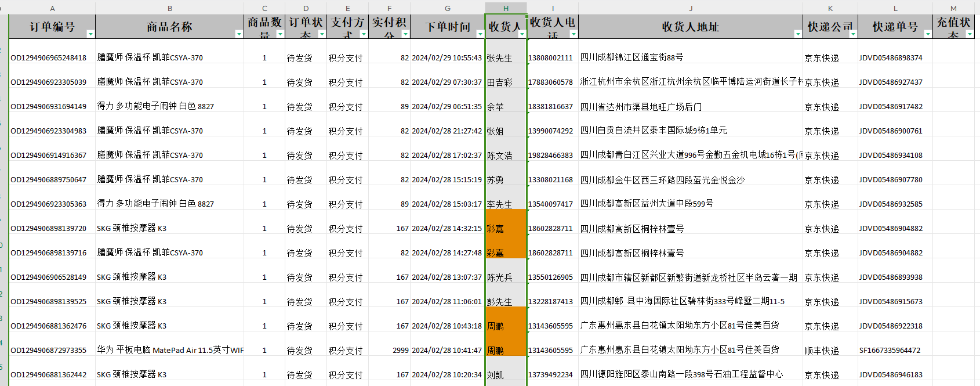Click phone number 13990074292
The image size is (980, 386).
point(550,131)
